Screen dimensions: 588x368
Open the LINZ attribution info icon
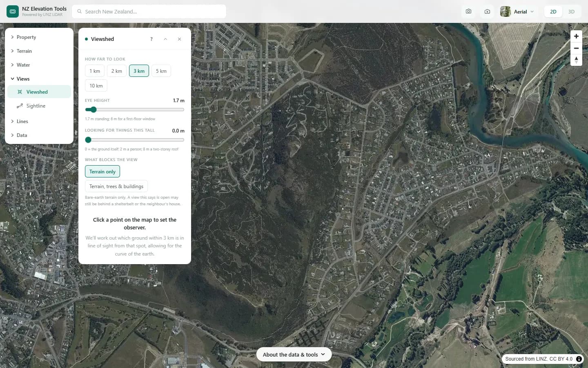pyautogui.click(x=579, y=359)
